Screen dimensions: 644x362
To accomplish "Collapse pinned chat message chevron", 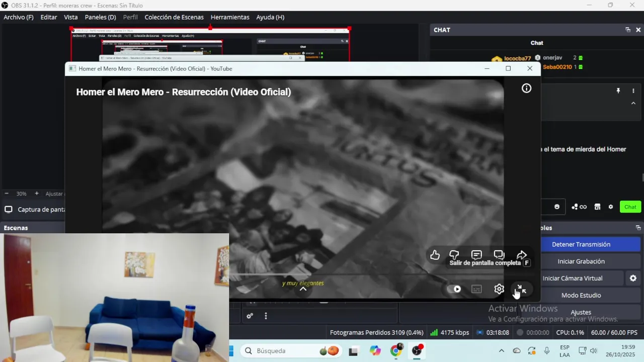I will pos(633,103).
